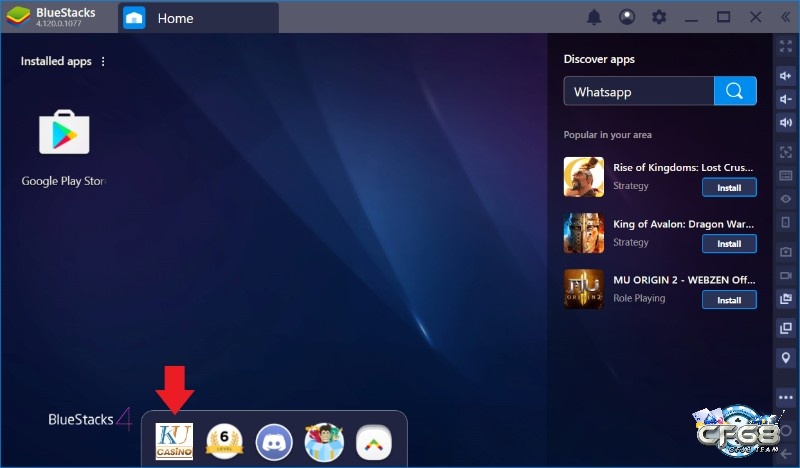Toggle the eye overlay icon in the sidebar
This screenshot has width=800, height=468.
click(786, 199)
